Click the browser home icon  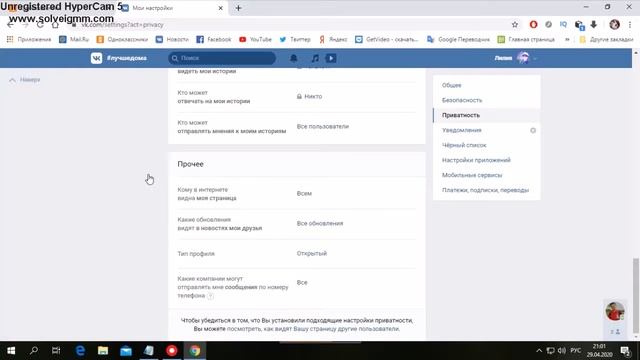(55, 25)
